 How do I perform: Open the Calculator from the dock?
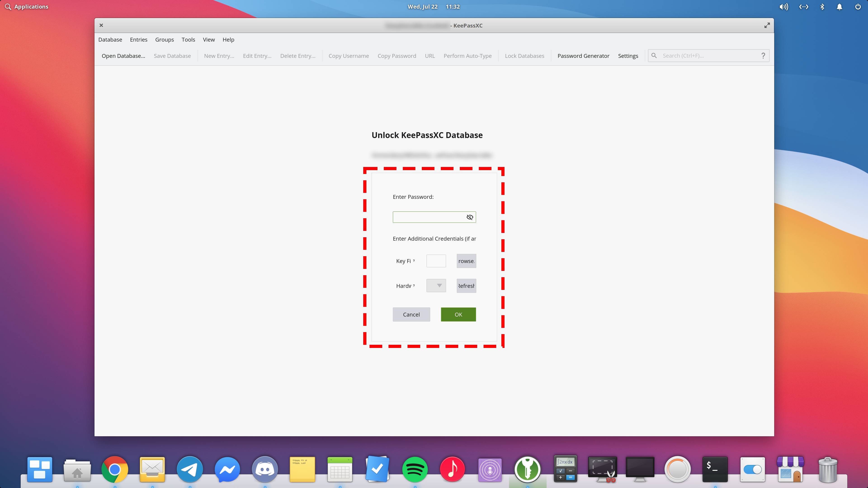coord(565,469)
